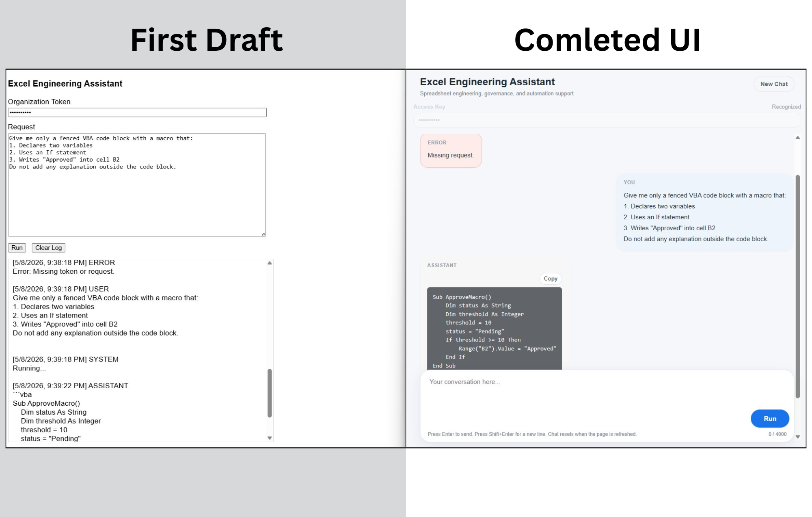The width and height of the screenshot is (812, 517).
Task: Click the 'Request' label in First Draft
Action: pyautogui.click(x=22, y=127)
